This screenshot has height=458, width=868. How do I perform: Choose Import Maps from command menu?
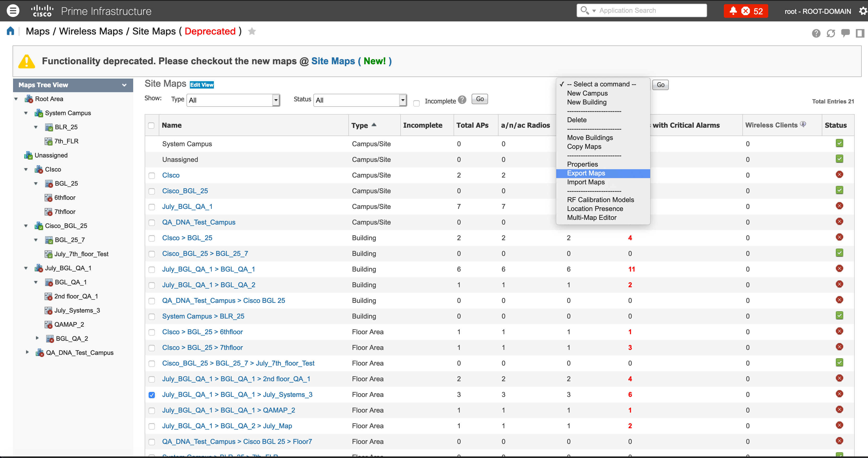point(603,182)
